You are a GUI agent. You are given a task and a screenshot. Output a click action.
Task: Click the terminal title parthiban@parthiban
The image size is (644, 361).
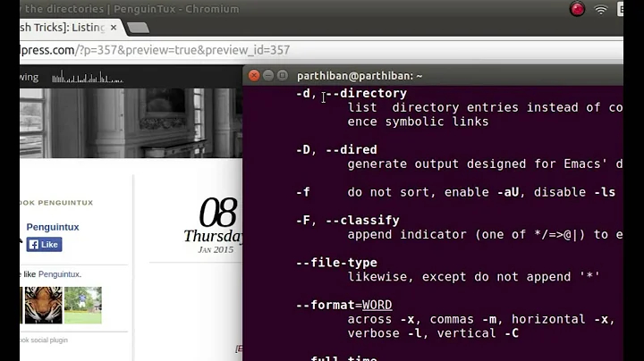tap(360, 76)
